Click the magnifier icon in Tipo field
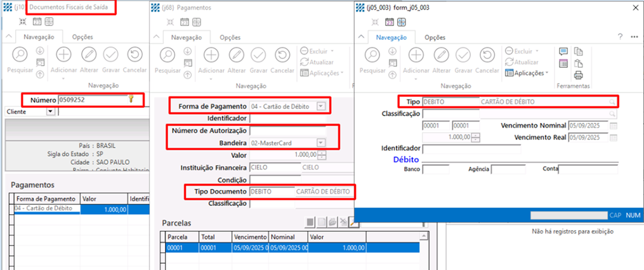Screen dimensions: 644x270 (x=612, y=101)
